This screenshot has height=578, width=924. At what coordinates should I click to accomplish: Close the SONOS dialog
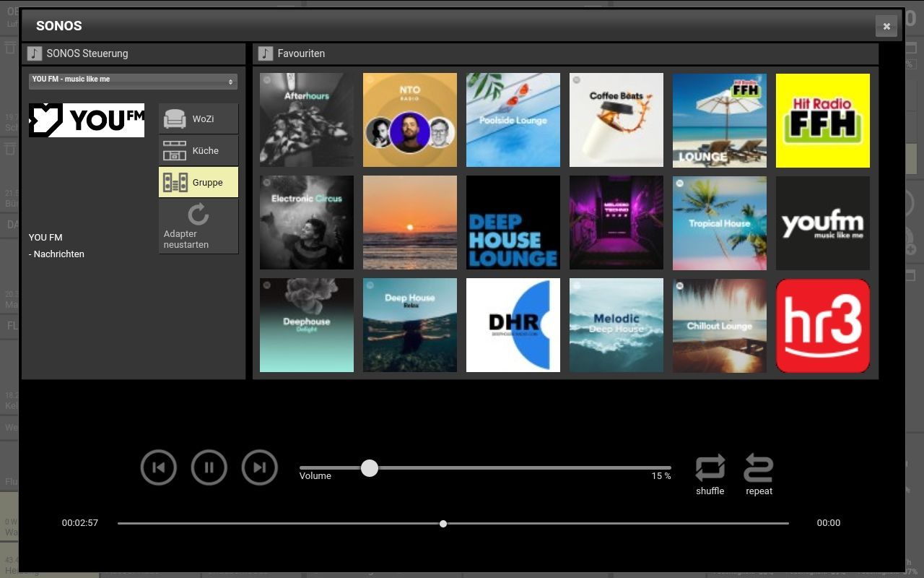pyautogui.click(x=886, y=26)
